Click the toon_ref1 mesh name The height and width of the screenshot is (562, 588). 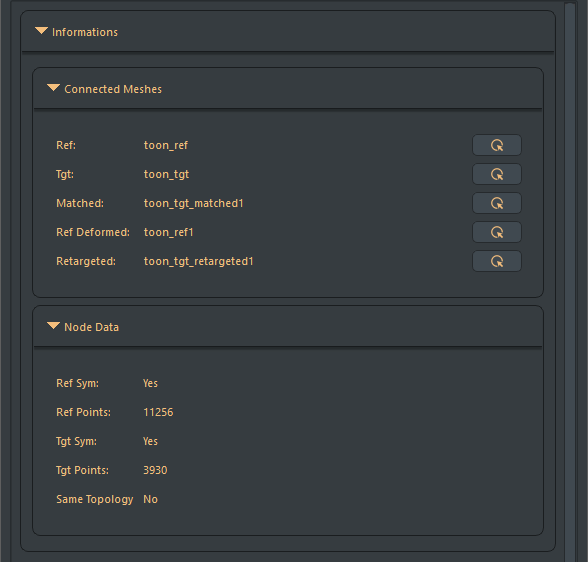pyautogui.click(x=168, y=232)
